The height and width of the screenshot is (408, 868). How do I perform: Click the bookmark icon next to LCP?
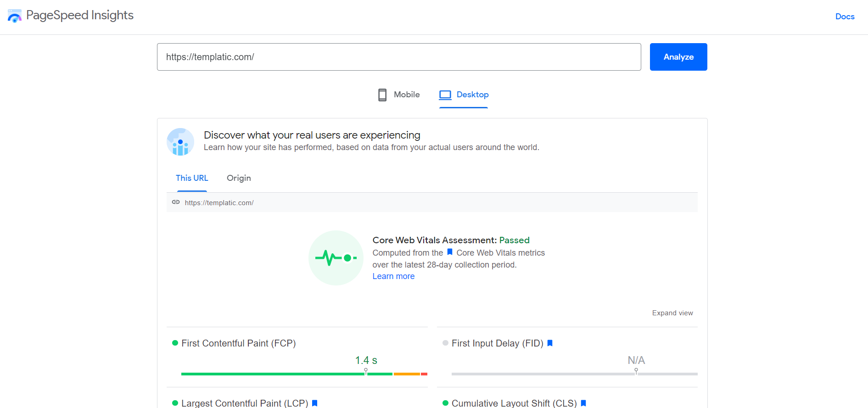[x=315, y=403]
